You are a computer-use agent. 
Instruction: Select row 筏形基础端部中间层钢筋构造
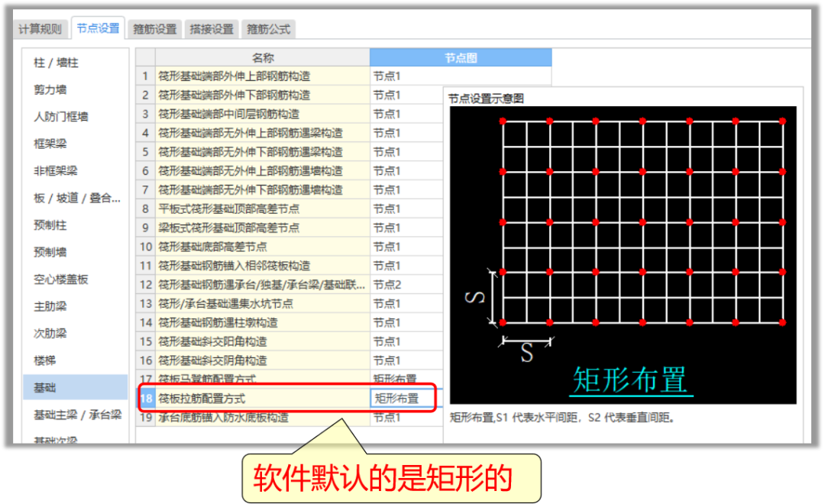coord(263,114)
